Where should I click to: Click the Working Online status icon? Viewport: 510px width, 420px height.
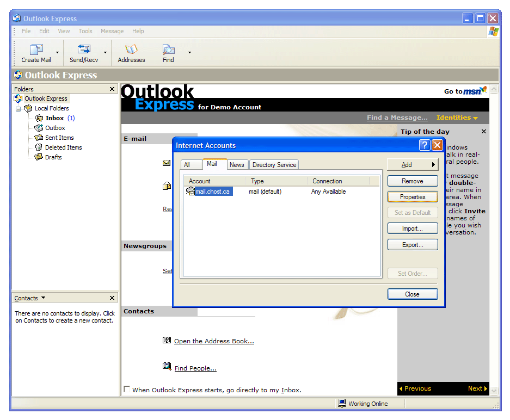point(342,404)
